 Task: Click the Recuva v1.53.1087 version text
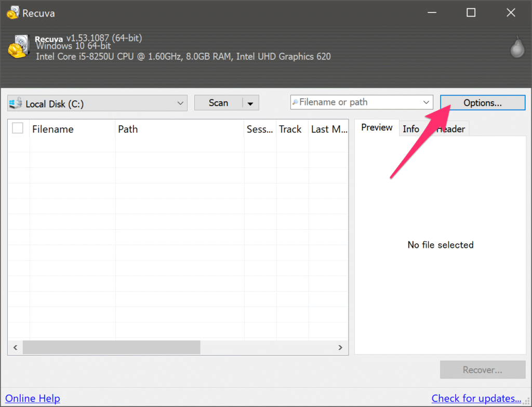[88, 38]
